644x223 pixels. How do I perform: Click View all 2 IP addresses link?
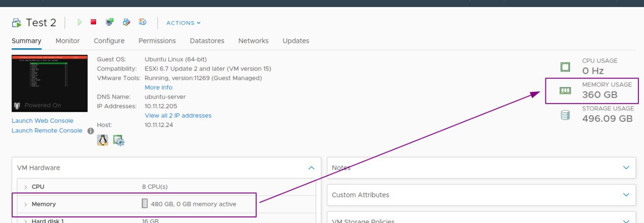178,116
